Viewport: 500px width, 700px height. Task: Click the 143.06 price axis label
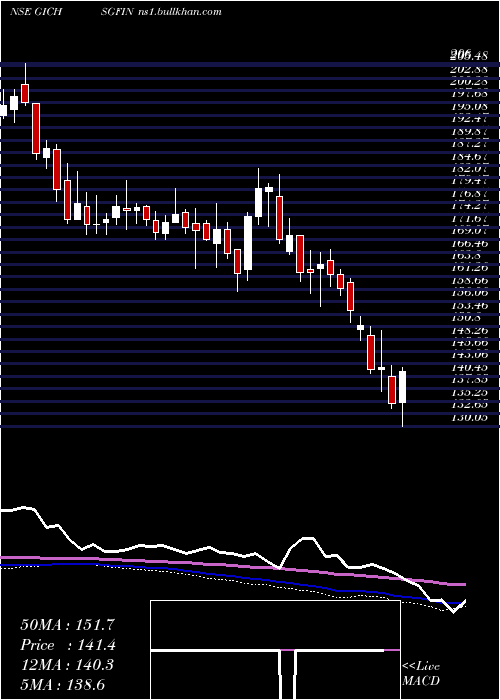(x=468, y=356)
